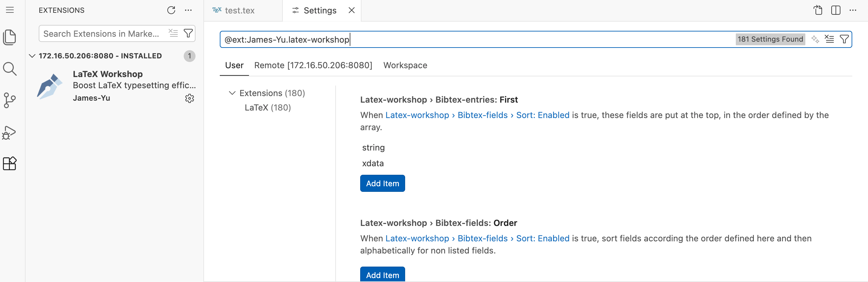The height and width of the screenshot is (282, 868).
Task: Click Add Item under Bibtex-entries: First
Action: pyautogui.click(x=382, y=183)
